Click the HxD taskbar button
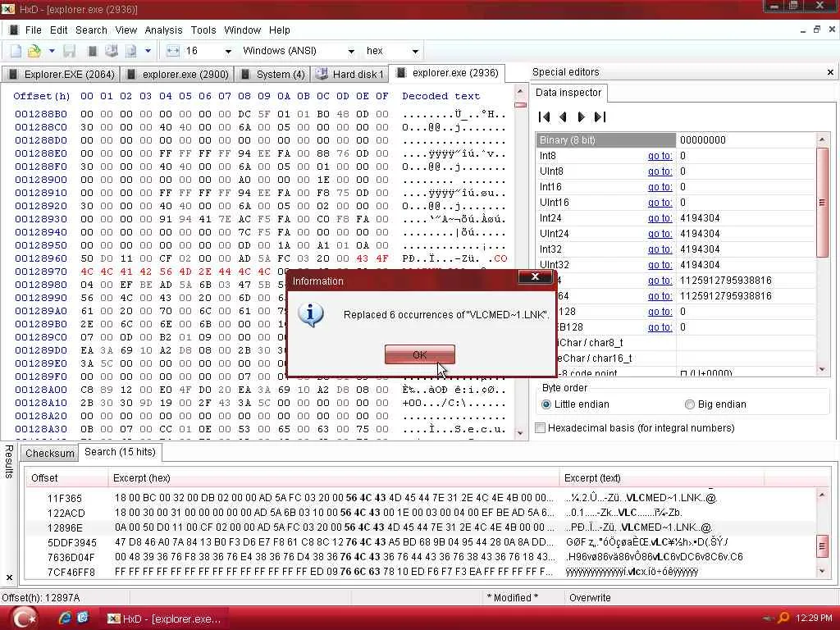This screenshot has height=630, width=840. click(x=166, y=619)
